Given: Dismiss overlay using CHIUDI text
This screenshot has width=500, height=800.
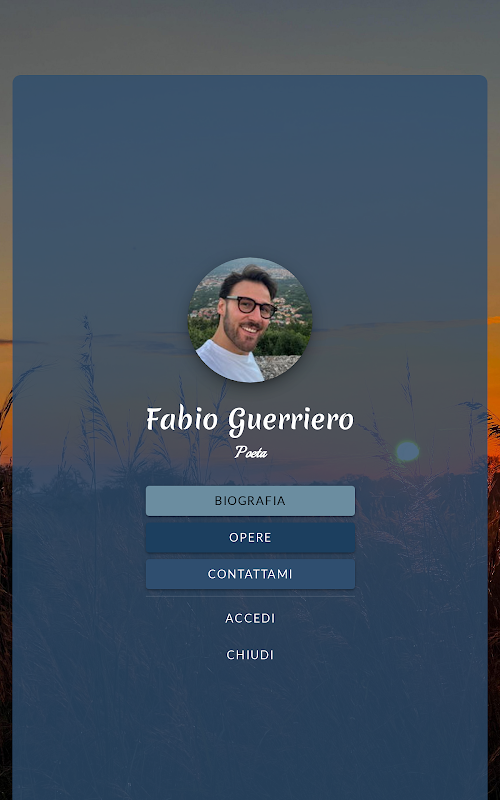Looking at the screenshot, I should (x=250, y=655).
